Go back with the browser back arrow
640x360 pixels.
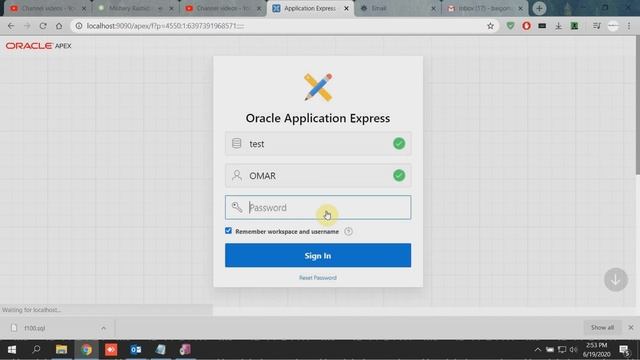coord(11,26)
